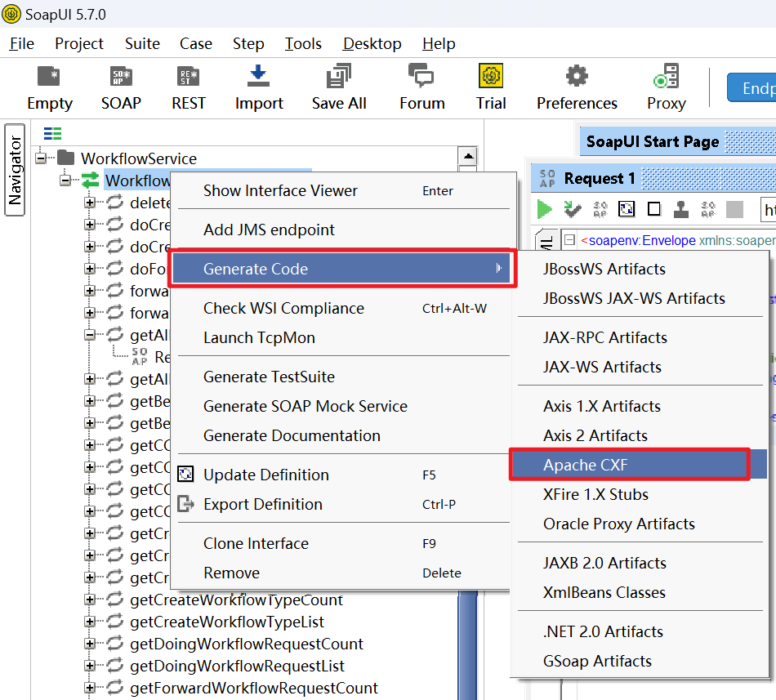This screenshot has height=700, width=776.
Task: Click the WorkflowService interface arrows icon
Action: [x=91, y=180]
